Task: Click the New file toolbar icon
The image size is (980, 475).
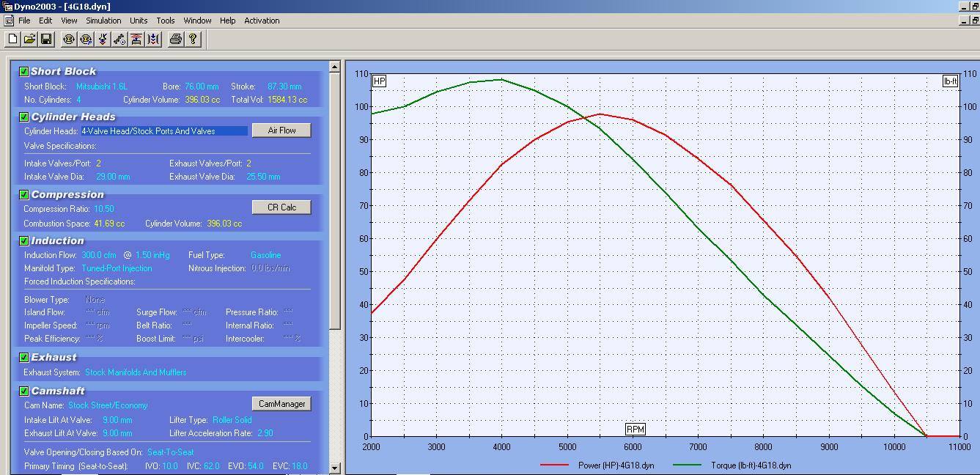Action: click(12, 39)
